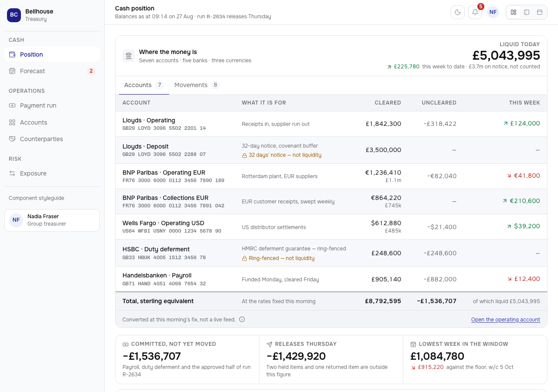Open the 'Committed, not yet moved' card
Image resolution: width=558 pixels, height=392 pixels.
click(187, 359)
